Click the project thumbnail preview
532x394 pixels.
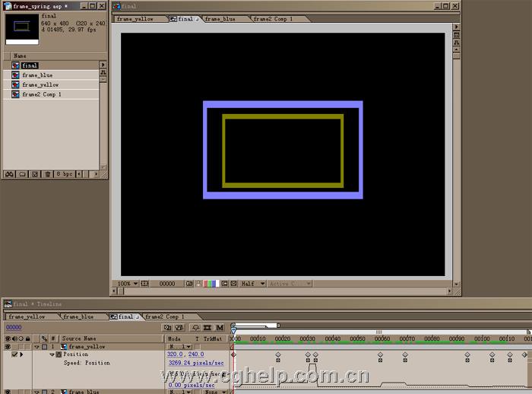[22, 29]
